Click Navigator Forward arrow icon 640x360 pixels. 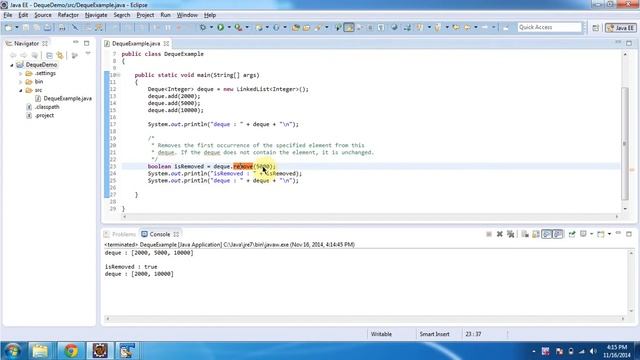coord(24,55)
